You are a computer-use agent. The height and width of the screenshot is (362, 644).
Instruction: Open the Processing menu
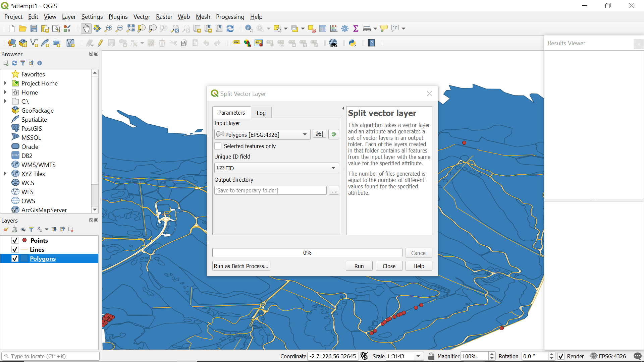tap(230, 17)
